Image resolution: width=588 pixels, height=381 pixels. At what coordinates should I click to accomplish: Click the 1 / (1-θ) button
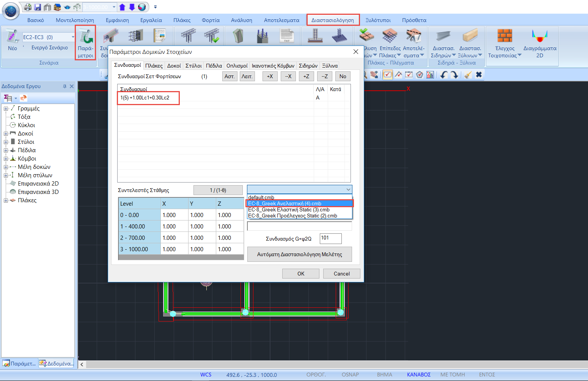[x=218, y=190]
